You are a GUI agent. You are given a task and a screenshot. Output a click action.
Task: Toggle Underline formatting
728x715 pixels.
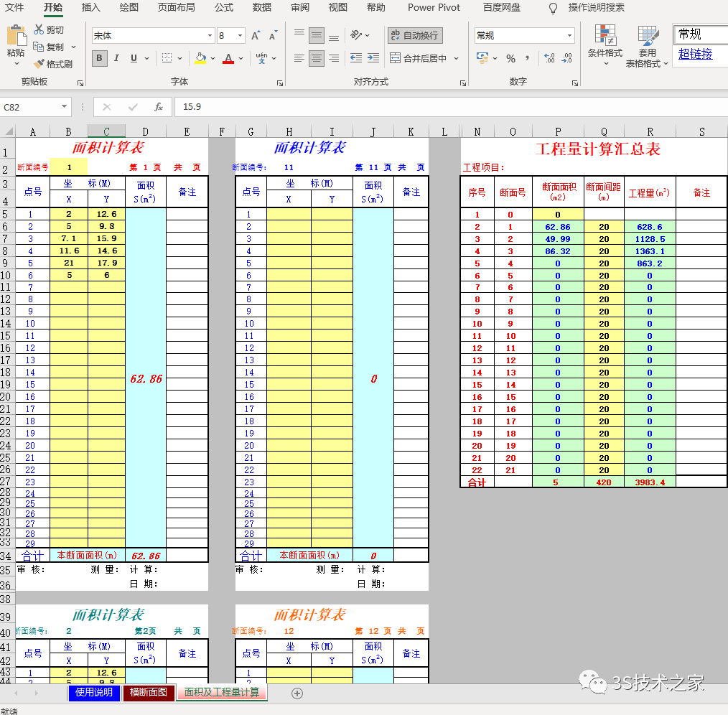tap(134, 58)
